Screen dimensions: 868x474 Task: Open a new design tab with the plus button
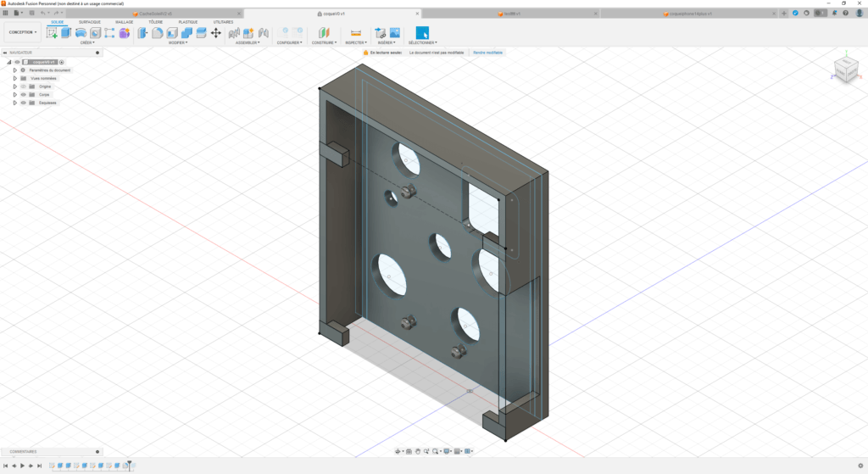tap(784, 14)
